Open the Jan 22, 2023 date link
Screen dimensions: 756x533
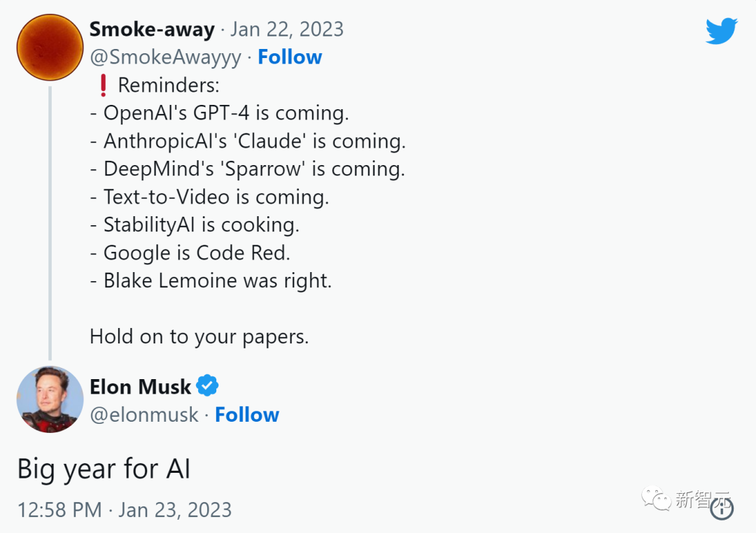click(x=287, y=29)
